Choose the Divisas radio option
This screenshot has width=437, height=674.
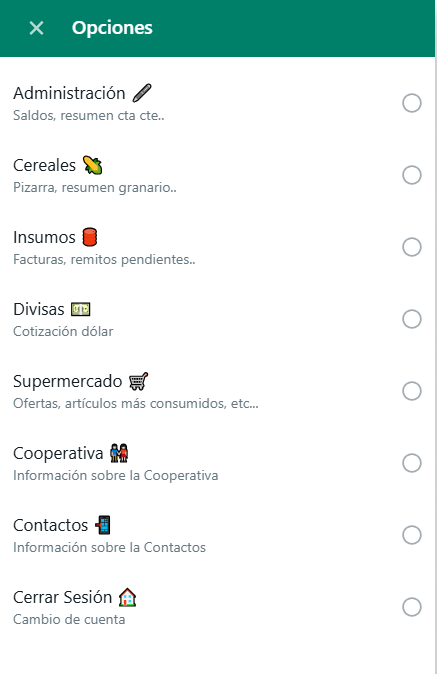click(412, 319)
